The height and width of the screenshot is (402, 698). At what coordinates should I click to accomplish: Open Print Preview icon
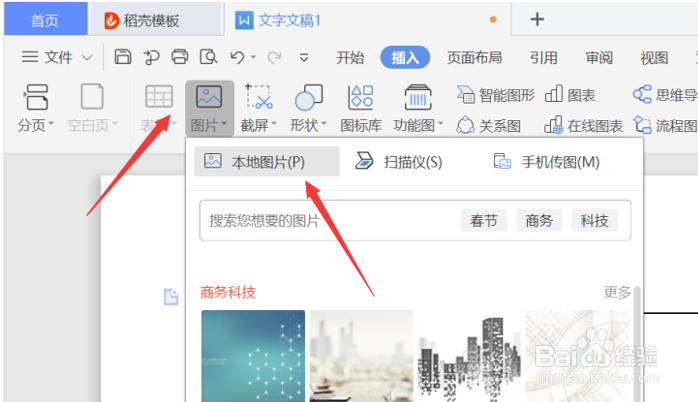coord(208,57)
